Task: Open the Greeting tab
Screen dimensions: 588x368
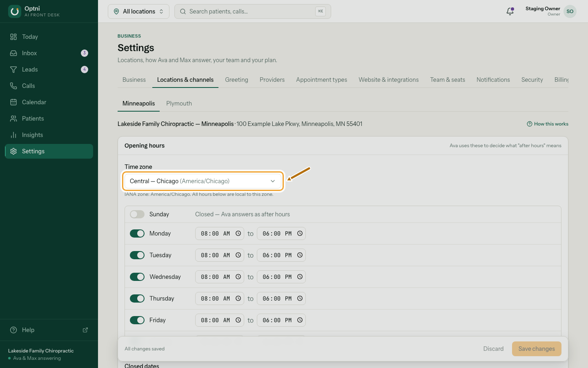Action: (236, 80)
